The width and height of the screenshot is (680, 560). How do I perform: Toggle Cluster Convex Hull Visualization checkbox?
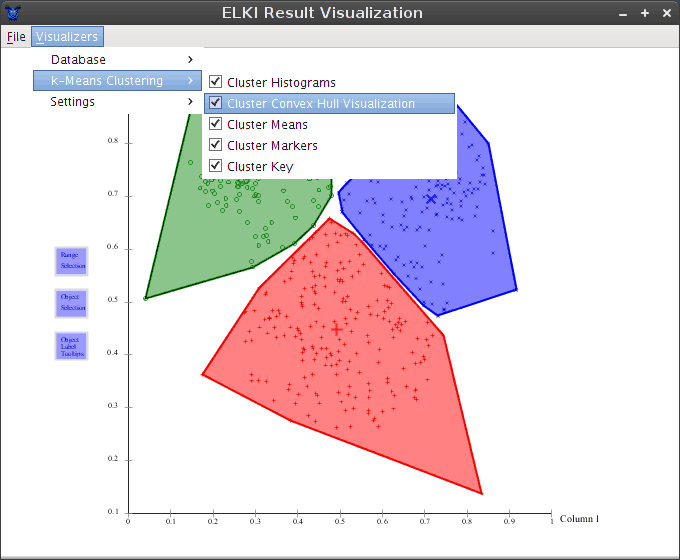(215, 103)
